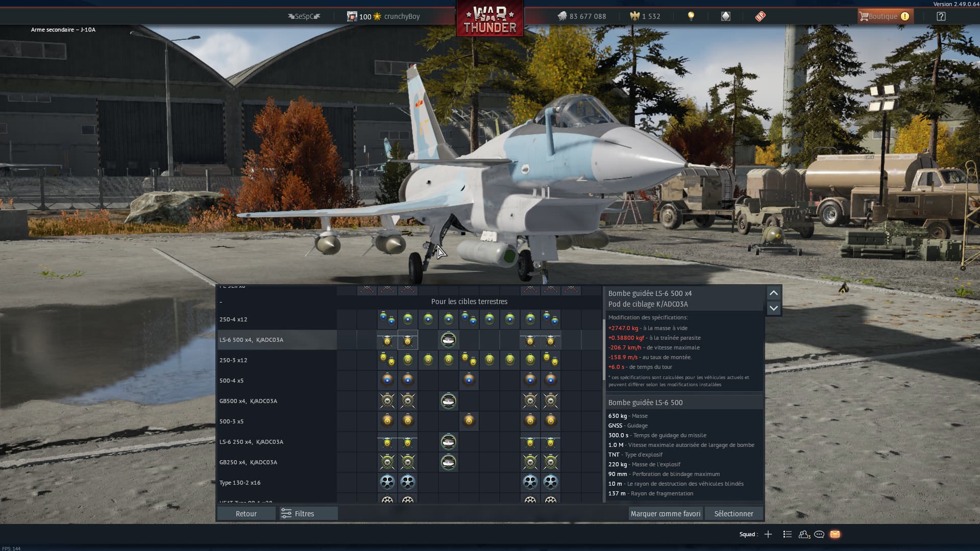Select the Type 130-2 x16 rocket preset
This screenshot has width=980, height=551.
click(240, 483)
